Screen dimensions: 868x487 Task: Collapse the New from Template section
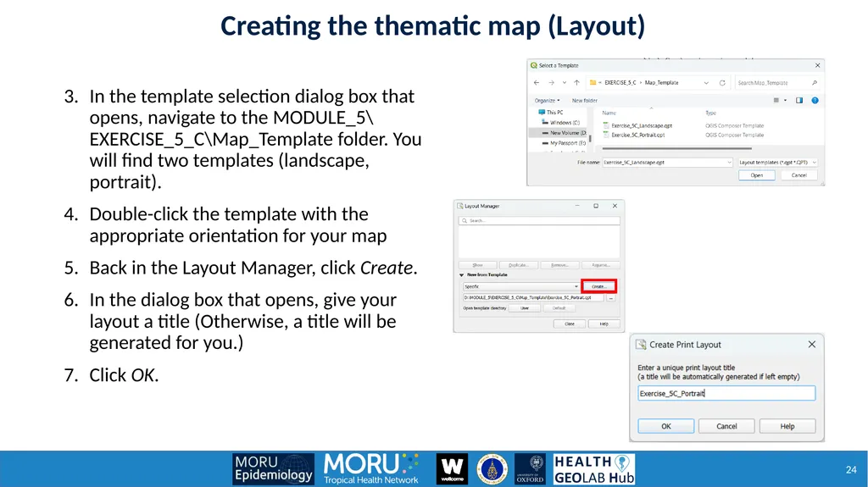[462, 275]
